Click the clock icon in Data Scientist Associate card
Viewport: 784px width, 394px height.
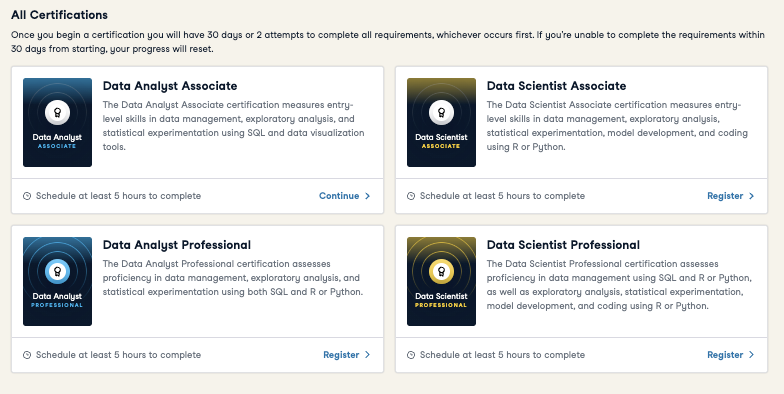411,196
